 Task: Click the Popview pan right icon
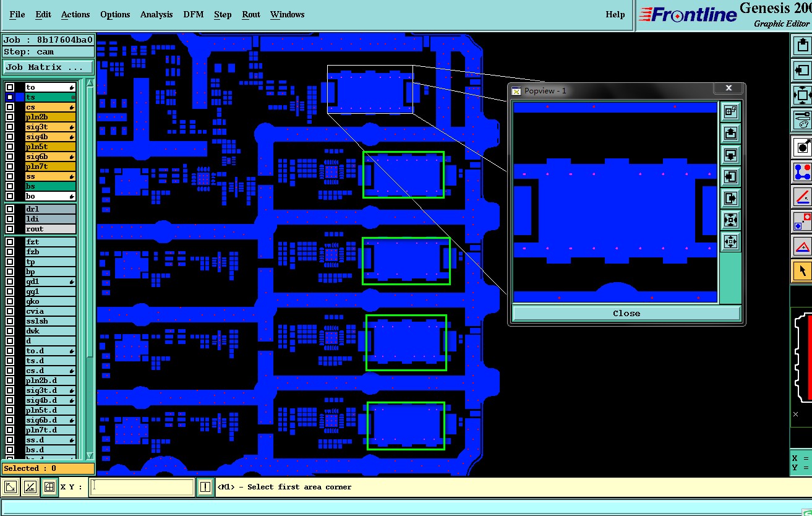pos(730,199)
